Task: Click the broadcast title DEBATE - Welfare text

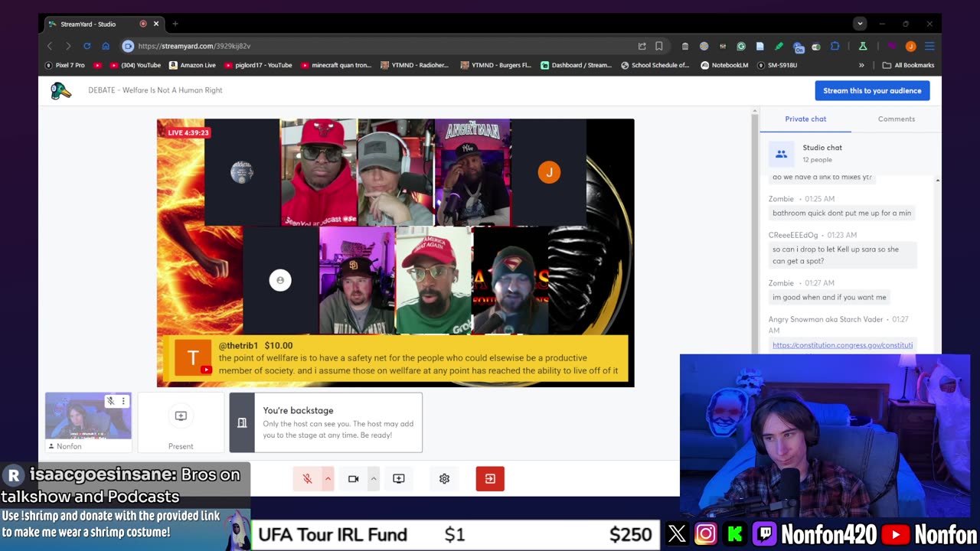Action: pyautogui.click(x=155, y=90)
